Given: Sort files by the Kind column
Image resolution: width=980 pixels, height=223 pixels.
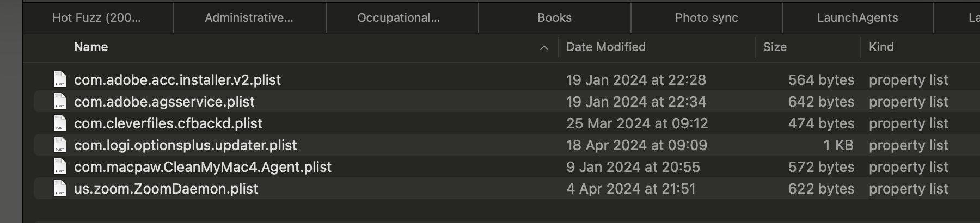Looking at the screenshot, I should point(881,47).
